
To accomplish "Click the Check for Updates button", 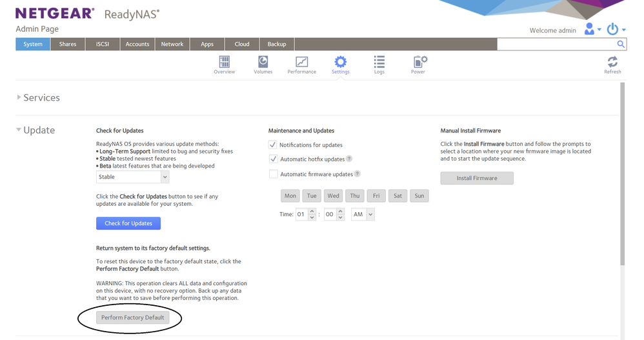I will (x=128, y=223).
